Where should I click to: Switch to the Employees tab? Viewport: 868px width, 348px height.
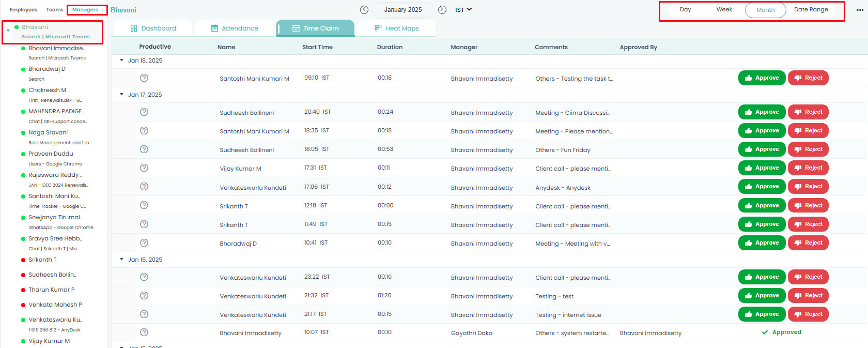(x=23, y=10)
